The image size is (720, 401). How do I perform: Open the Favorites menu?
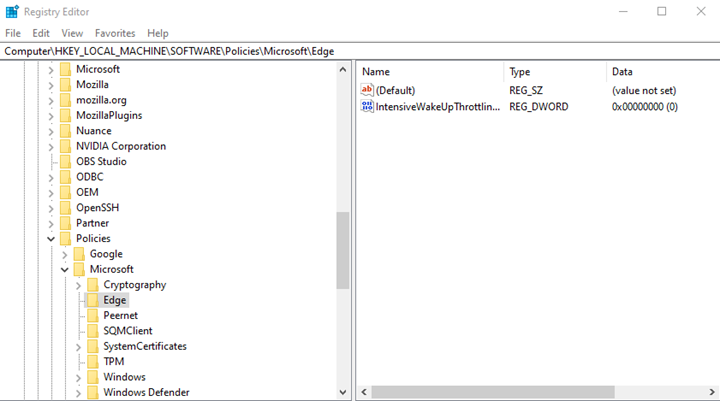click(115, 33)
